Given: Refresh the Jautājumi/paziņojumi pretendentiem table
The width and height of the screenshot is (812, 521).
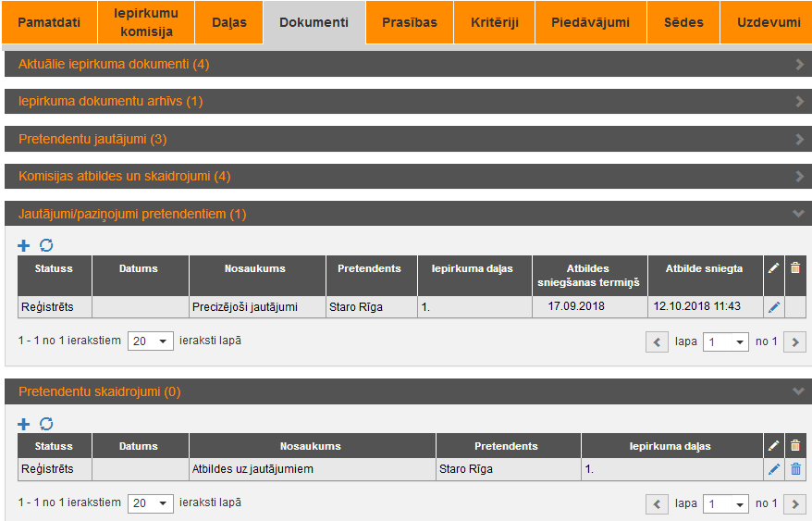Looking at the screenshot, I should coord(46,245).
